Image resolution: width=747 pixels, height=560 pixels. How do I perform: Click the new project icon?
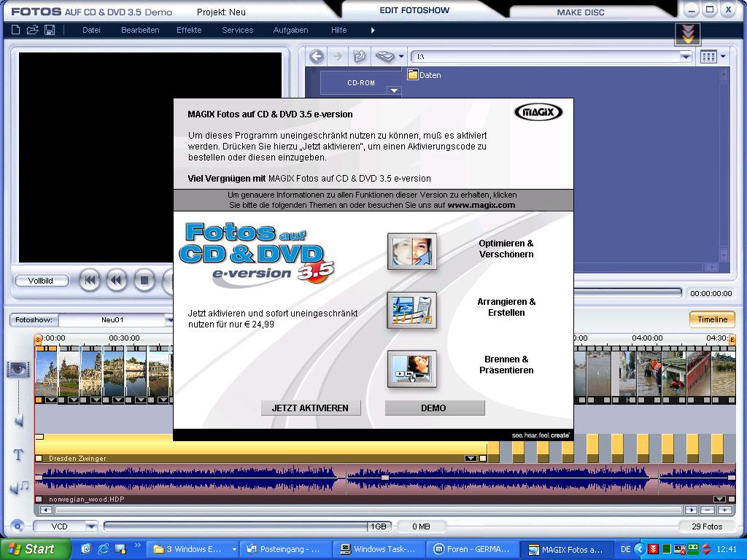tap(15, 30)
